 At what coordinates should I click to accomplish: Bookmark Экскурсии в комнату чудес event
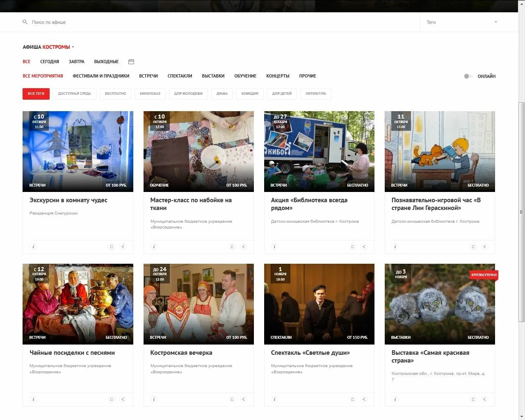click(112, 247)
